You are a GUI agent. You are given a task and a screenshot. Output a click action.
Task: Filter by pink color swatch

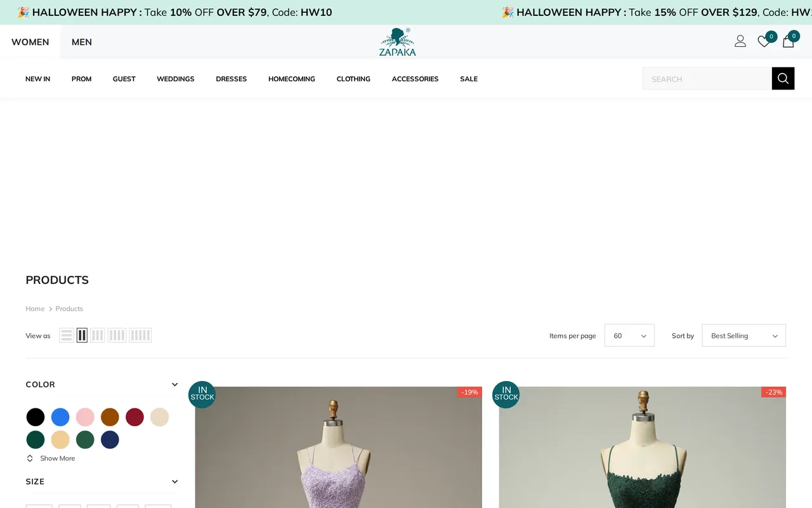[x=85, y=417]
